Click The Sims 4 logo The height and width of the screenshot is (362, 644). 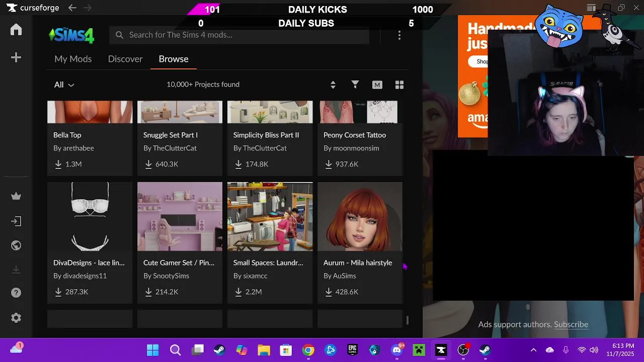point(71,35)
